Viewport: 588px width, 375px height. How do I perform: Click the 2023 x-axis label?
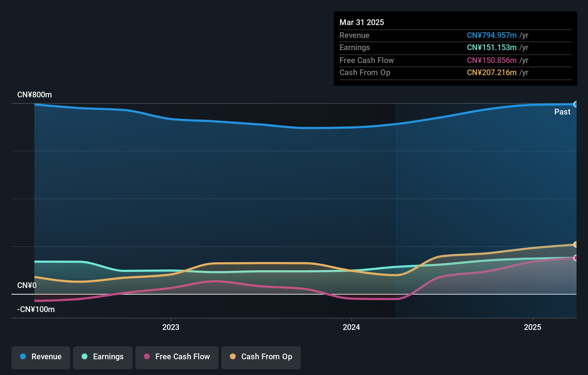[171, 327]
